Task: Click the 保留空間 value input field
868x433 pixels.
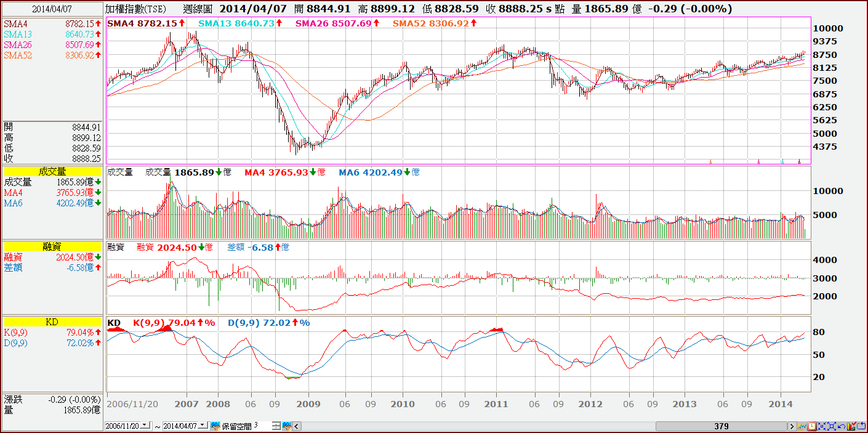Action: pyautogui.click(x=262, y=426)
